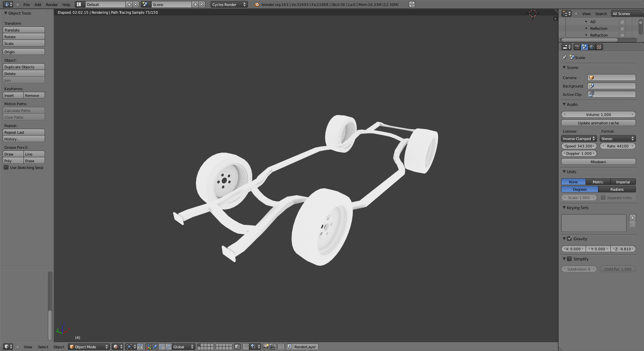Select the translate manipulator arrow icon
The height and width of the screenshot is (351, 644).
click(x=155, y=347)
